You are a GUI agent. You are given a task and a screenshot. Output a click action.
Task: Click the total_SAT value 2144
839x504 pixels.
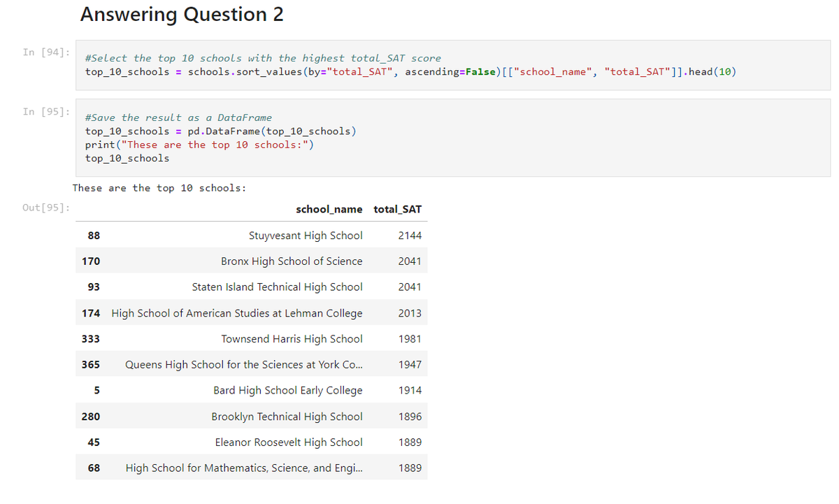tap(410, 236)
